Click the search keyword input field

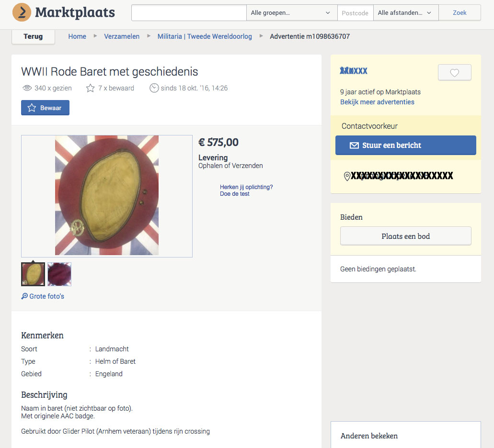[189, 13]
